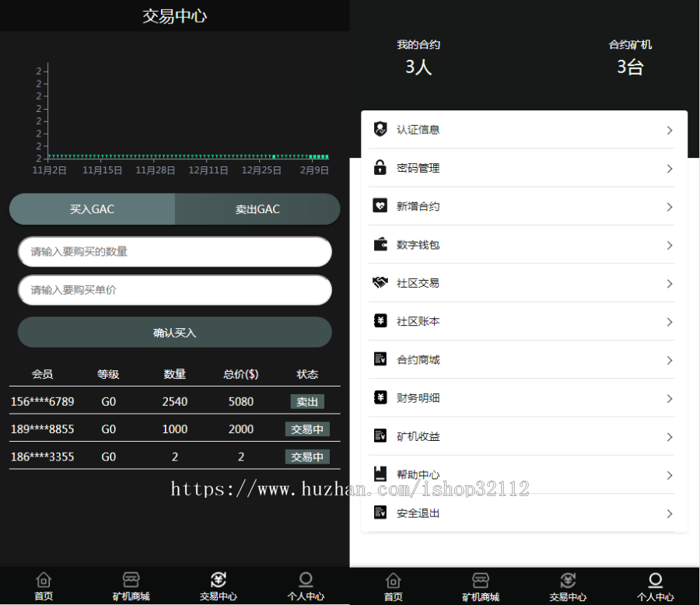Click member 186****3355 in the order table
The width and height of the screenshot is (700, 605).
[43, 456]
